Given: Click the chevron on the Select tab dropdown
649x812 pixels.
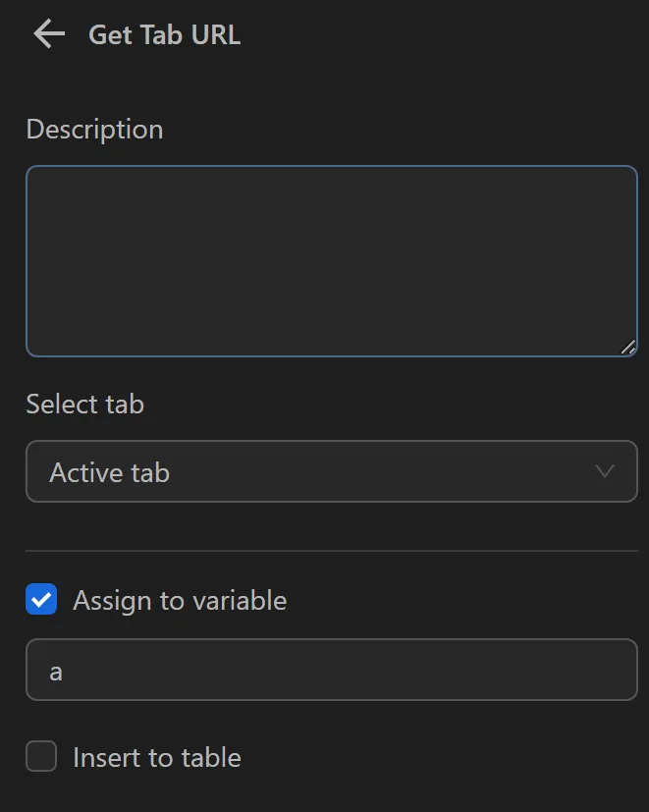Looking at the screenshot, I should click(x=605, y=471).
